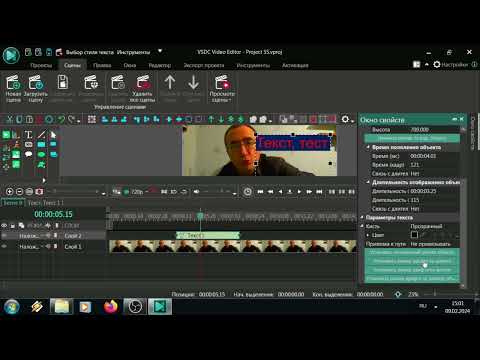Collapse the Длительность отображения section
The height and width of the screenshot is (360, 480).
click(368, 182)
